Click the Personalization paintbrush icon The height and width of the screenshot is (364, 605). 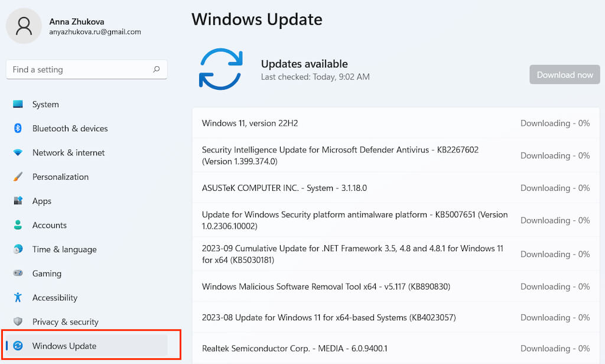(18, 177)
